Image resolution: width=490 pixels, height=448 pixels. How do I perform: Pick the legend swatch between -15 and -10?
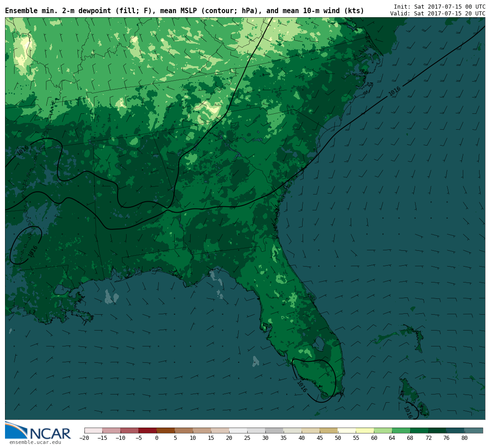pos(112,430)
